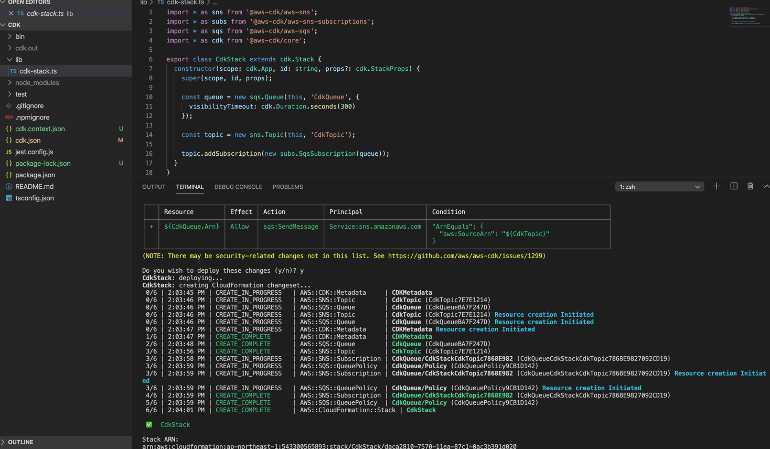Create a new terminal with plus icon
The width and height of the screenshot is (770, 449).
coord(716,186)
